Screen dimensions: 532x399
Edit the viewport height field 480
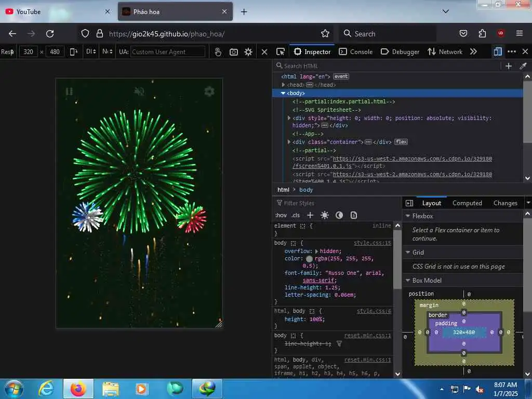[x=55, y=52]
